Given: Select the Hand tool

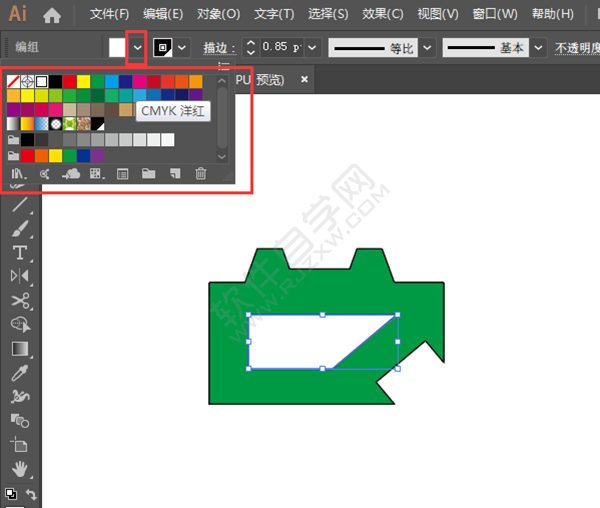Looking at the screenshot, I should click(20, 469).
